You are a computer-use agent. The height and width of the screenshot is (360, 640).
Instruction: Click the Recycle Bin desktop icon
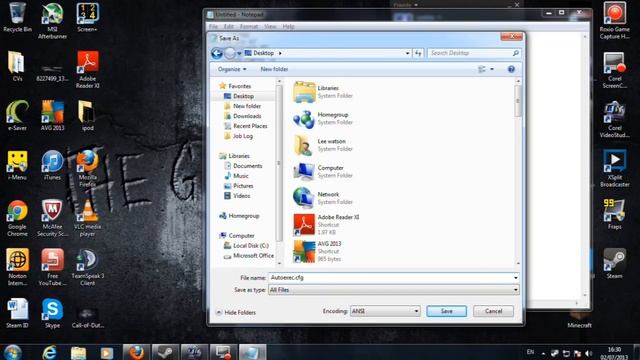(x=17, y=17)
